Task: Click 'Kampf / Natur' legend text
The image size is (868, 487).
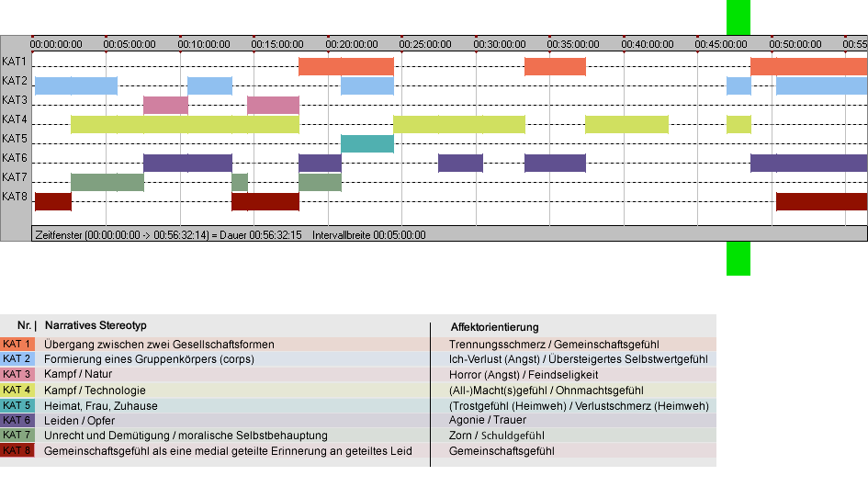Action: click(x=78, y=374)
